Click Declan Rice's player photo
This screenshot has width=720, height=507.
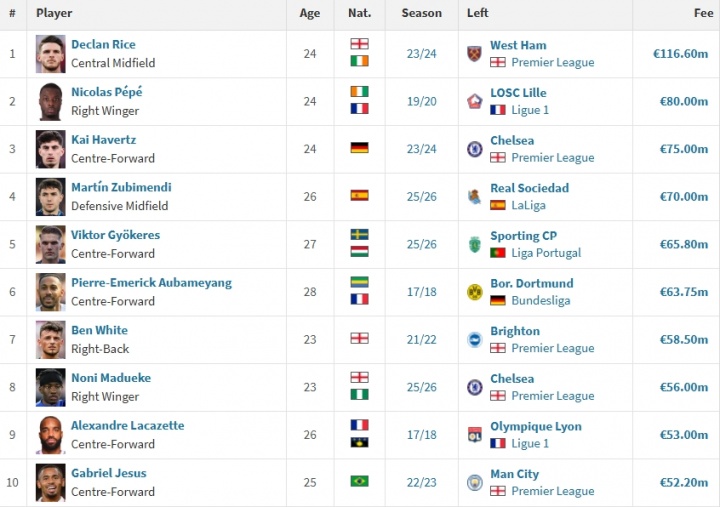[x=50, y=54]
